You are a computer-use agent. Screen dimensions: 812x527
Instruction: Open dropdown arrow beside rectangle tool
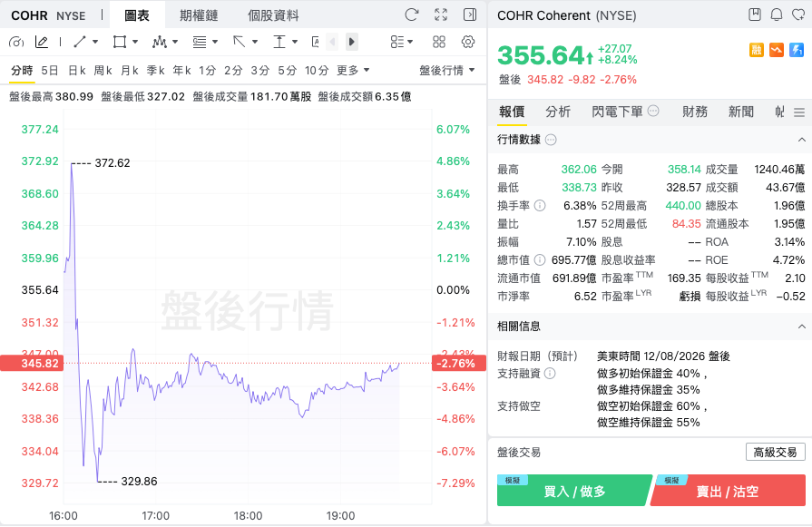tap(135, 42)
